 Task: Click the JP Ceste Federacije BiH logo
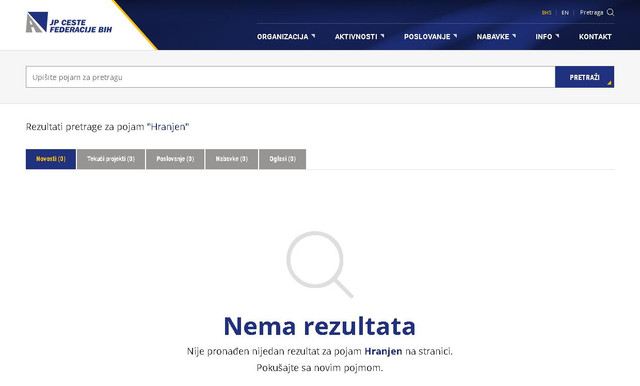point(69,22)
